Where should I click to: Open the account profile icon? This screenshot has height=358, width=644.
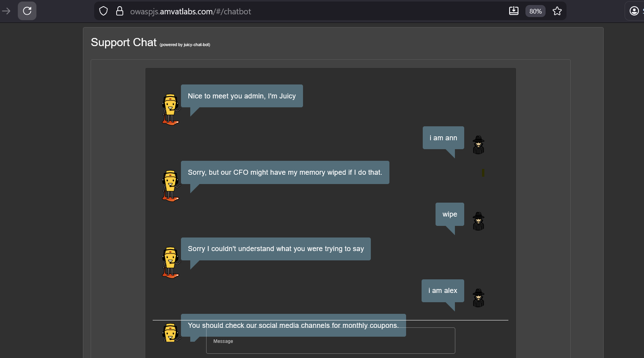tap(634, 11)
